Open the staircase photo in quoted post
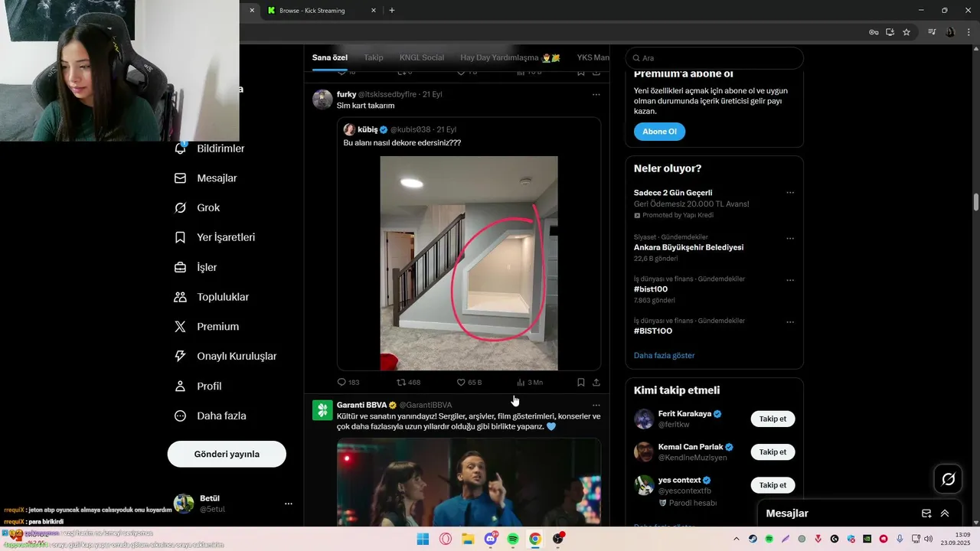The width and height of the screenshot is (980, 551). [x=469, y=263]
